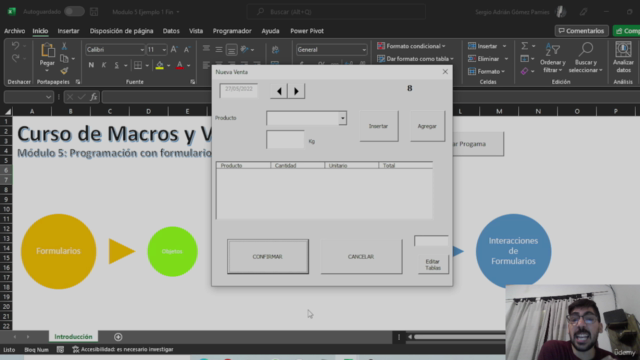This screenshot has width=640, height=360.
Task: Open the Name Box dropdown
Action: [x=49, y=97]
